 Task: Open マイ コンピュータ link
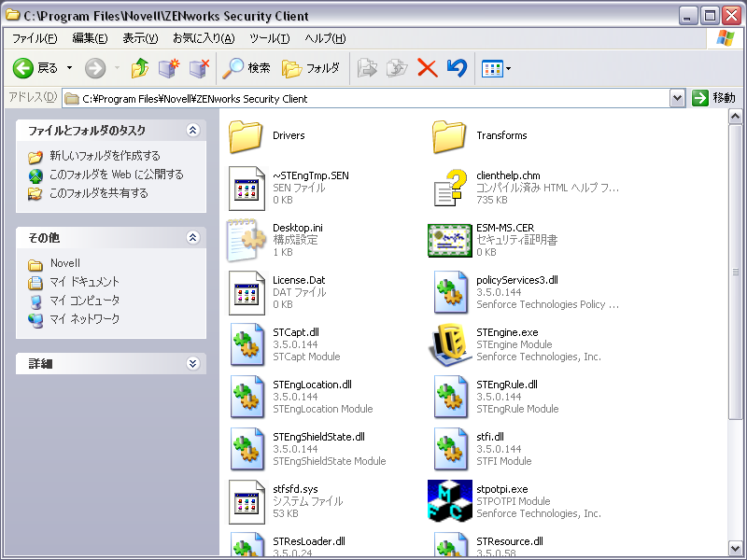pyautogui.click(x=84, y=300)
